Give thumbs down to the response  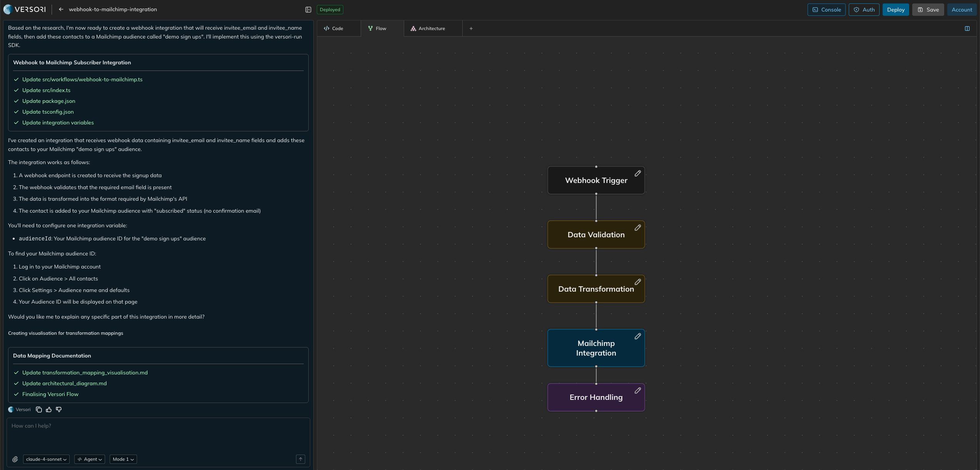[59, 410]
